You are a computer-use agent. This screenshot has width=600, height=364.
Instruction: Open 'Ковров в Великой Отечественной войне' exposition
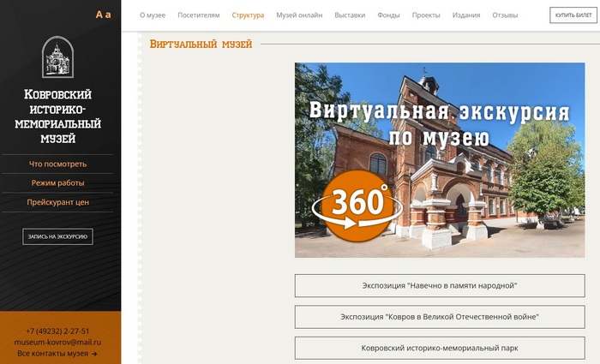click(x=439, y=317)
